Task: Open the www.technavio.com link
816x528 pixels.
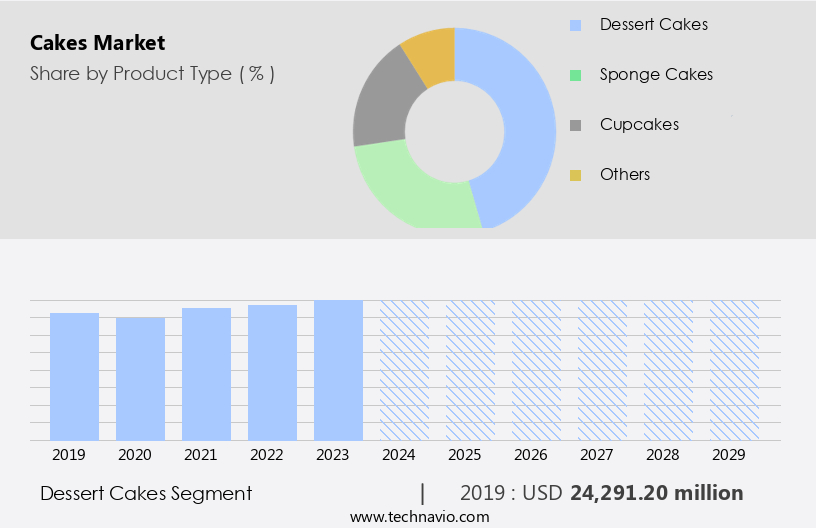Action: pos(420,517)
